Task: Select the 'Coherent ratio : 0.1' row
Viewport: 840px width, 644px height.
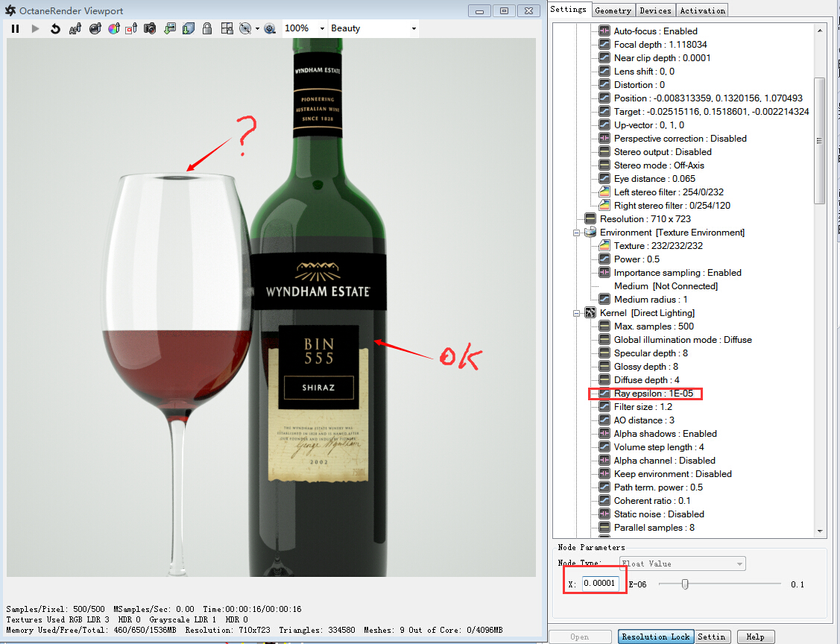Action: 652,500
